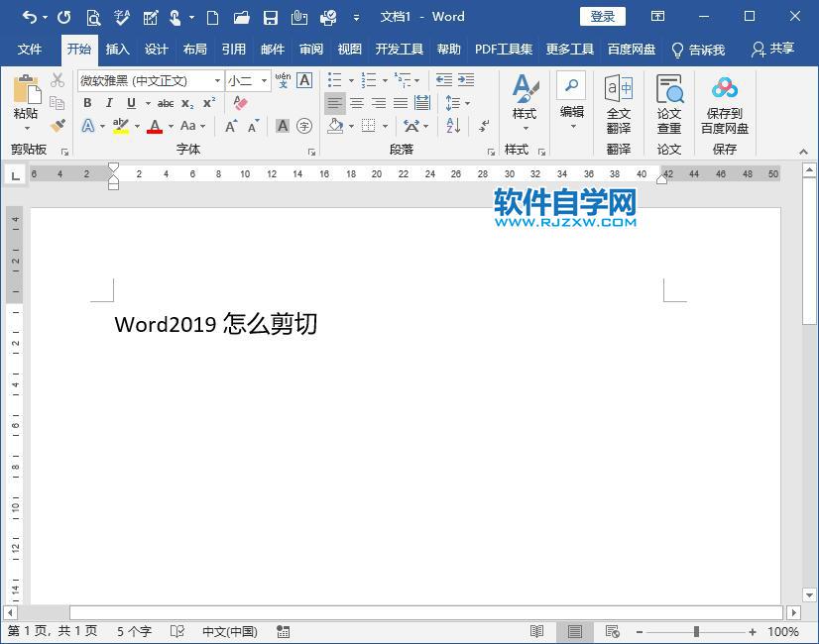Save the document from Quick Access Toolbar
The height and width of the screenshot is (644, 819).
[x=270, y=17]
